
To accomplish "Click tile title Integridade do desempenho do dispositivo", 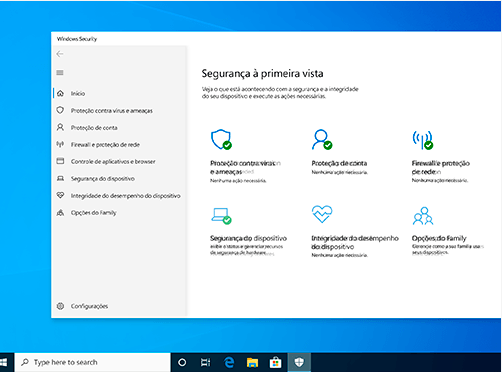I will point(355,242).
